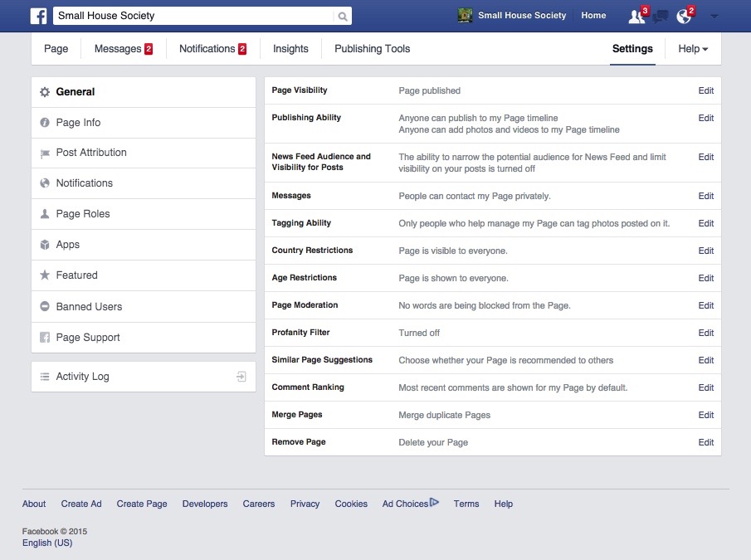Click 'Delete your Page' description text
This screenshot has height=560, width=751.
(x=433, y=443)
